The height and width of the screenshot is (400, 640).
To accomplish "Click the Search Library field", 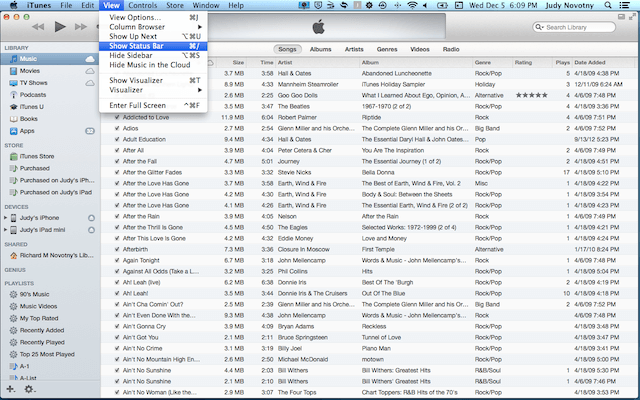I will 574,27.
